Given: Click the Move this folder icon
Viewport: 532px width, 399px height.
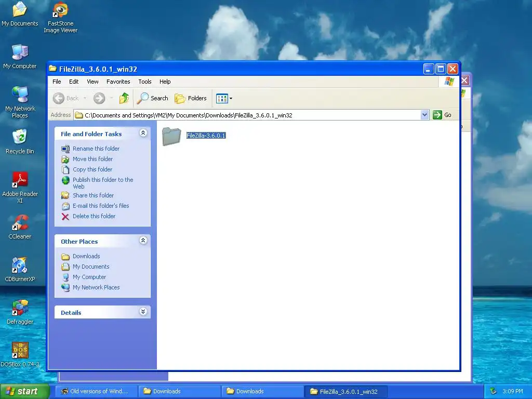Looking at the screenshot, I should (x=65, y=159).
